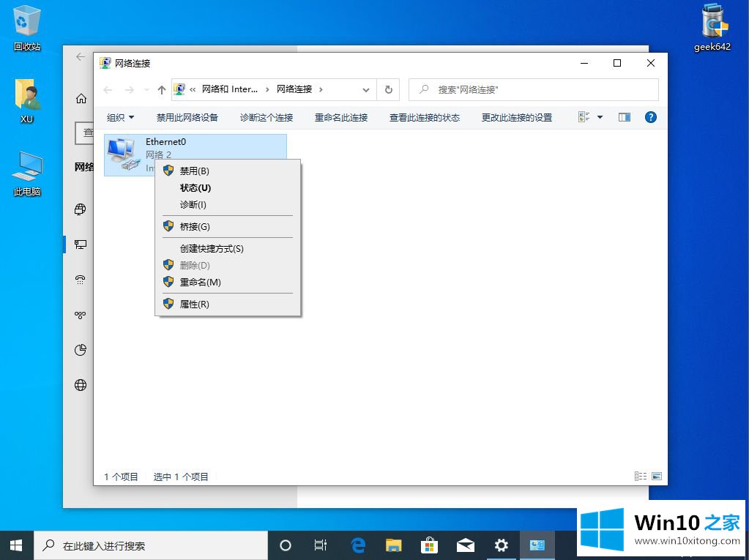This screenshot has width=749, height=560.
Task: Expand the chevron after 网络连接 breadcrumb
Action: click(321, 89)
